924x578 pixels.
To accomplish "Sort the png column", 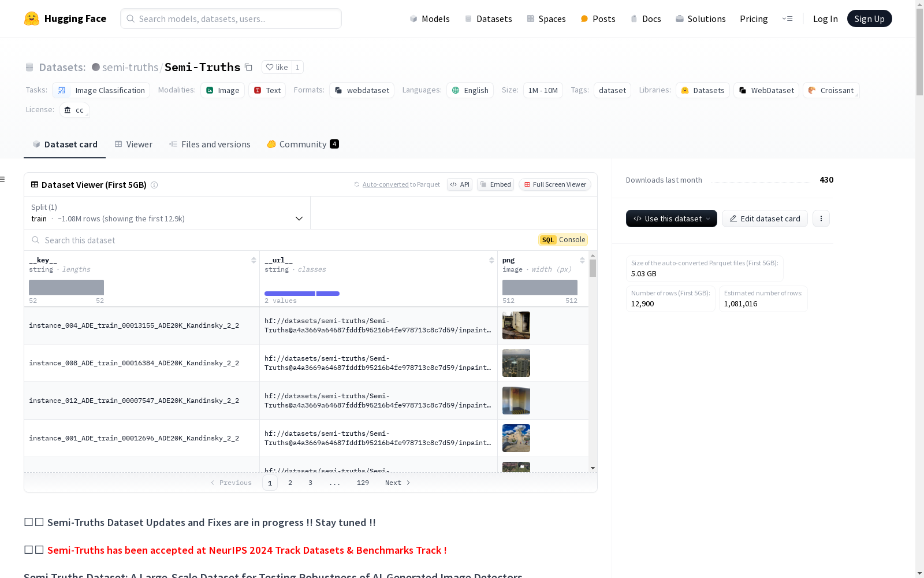I will pyautogui.click(x=582, y=260).
